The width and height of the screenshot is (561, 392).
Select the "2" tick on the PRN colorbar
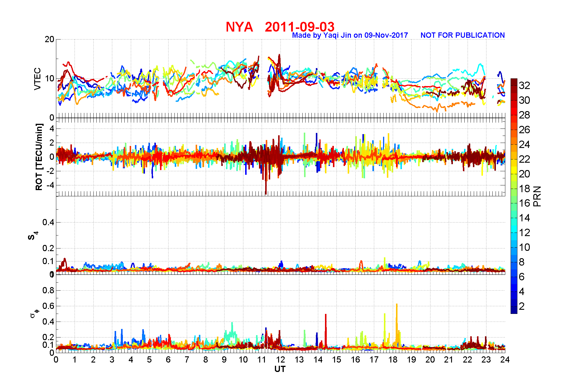(522, 306)
